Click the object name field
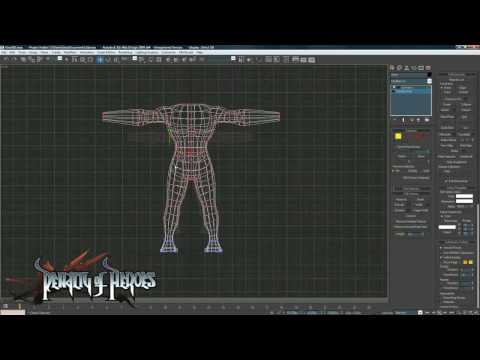 tap(408, 75)
